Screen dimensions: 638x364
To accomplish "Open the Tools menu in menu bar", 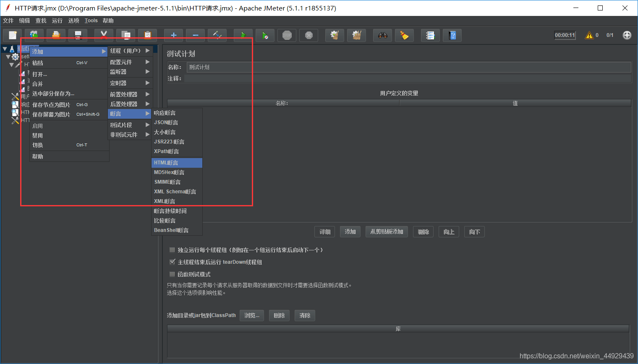I will click(91, 21).
